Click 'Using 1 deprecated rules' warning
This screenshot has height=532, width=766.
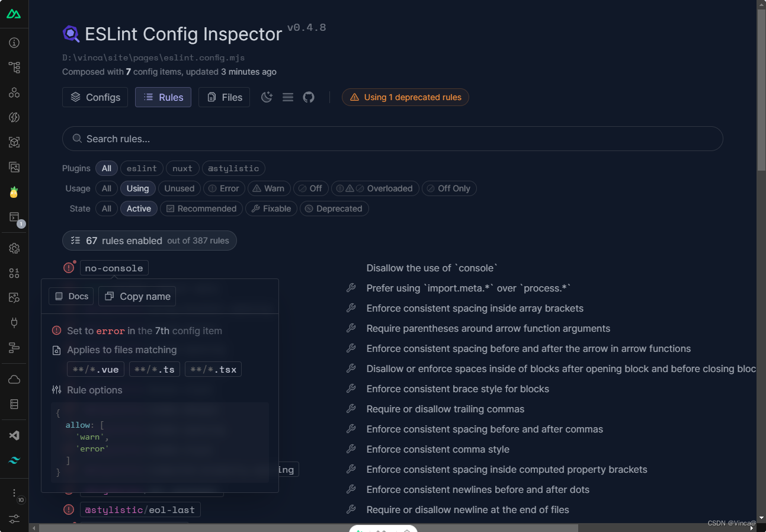[x=405, y=97]
